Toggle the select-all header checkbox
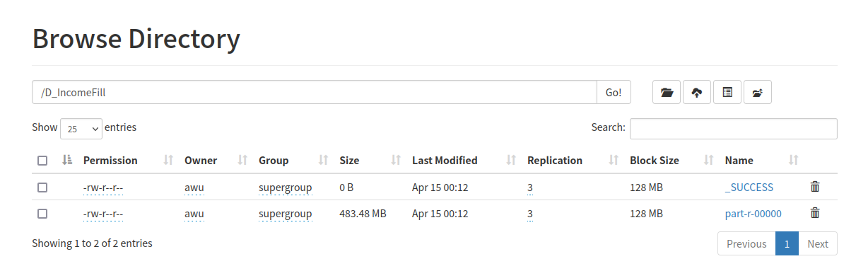Viewport: 868px width, 271px height. coord(42,161)
